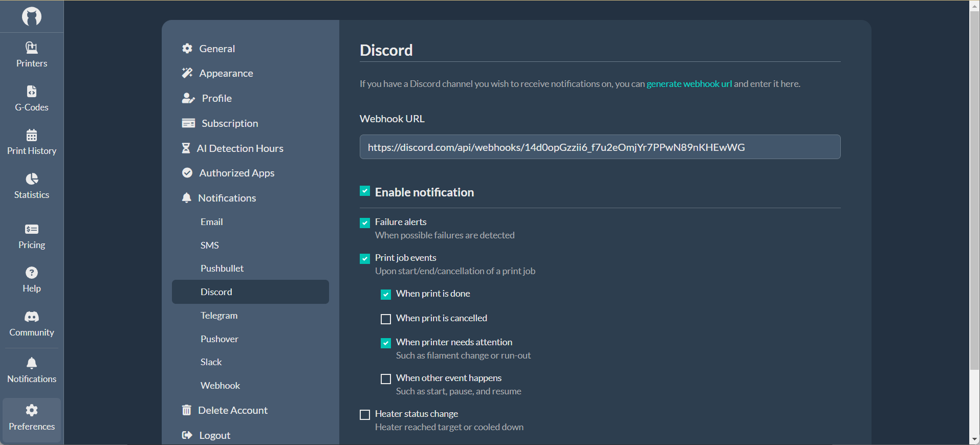Open Help question mark icon
Screen dimensions: 980x445
pos(32,273)
